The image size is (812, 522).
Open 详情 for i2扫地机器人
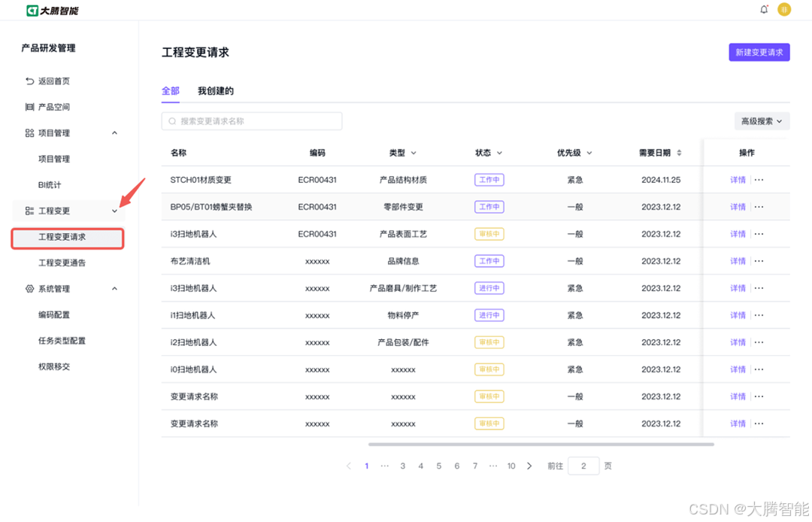point(738,342)
